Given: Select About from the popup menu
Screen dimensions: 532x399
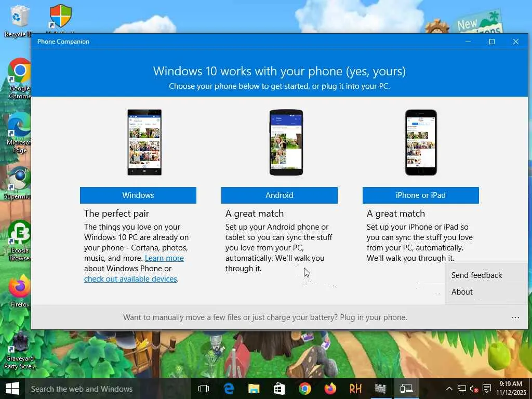Looking at the screenshot, I should (462, 292).
